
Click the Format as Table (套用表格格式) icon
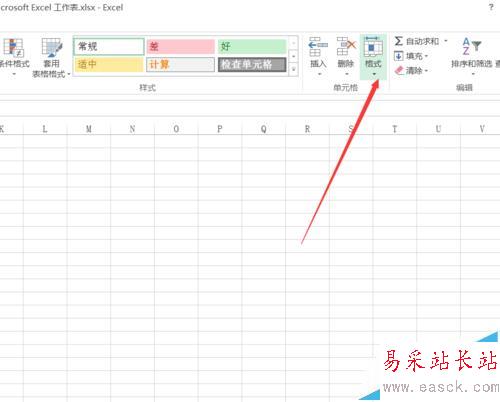tap(52, 48)
